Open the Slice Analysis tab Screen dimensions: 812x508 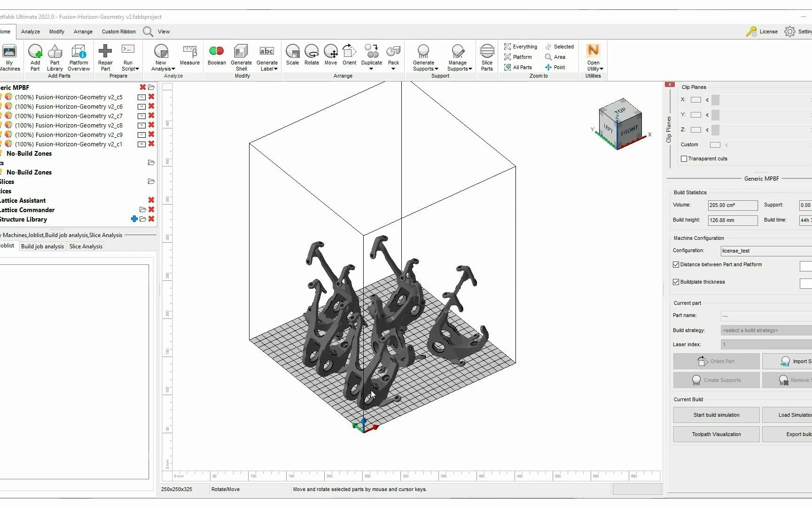(x=86, y=246)
